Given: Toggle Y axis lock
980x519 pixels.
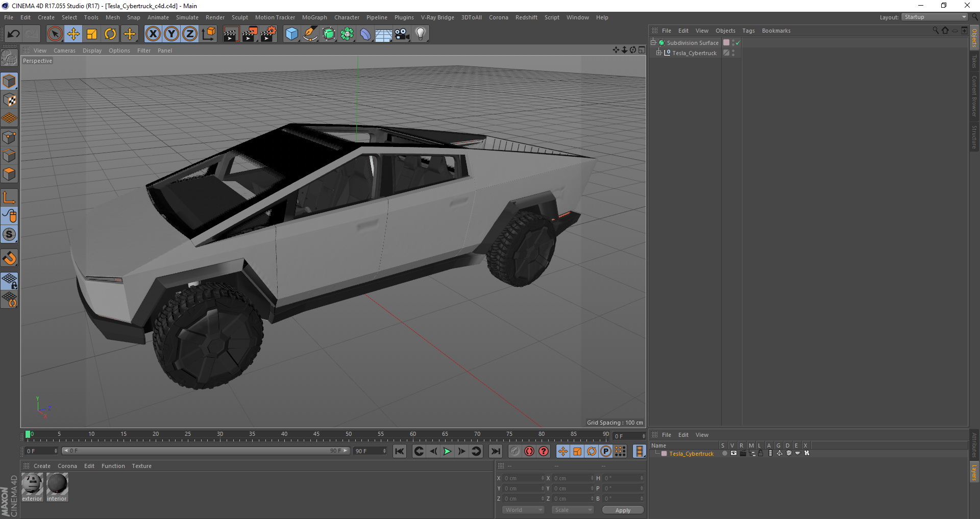Looking at the screenshot, I should click(x=171, y=34).
